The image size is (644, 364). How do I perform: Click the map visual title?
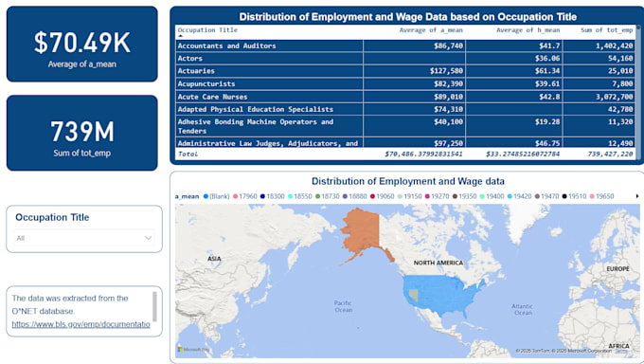click(x=408, y=181)
